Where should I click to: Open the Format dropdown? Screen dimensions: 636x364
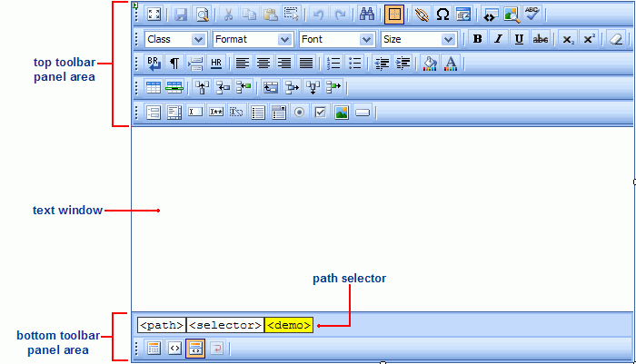253,39
